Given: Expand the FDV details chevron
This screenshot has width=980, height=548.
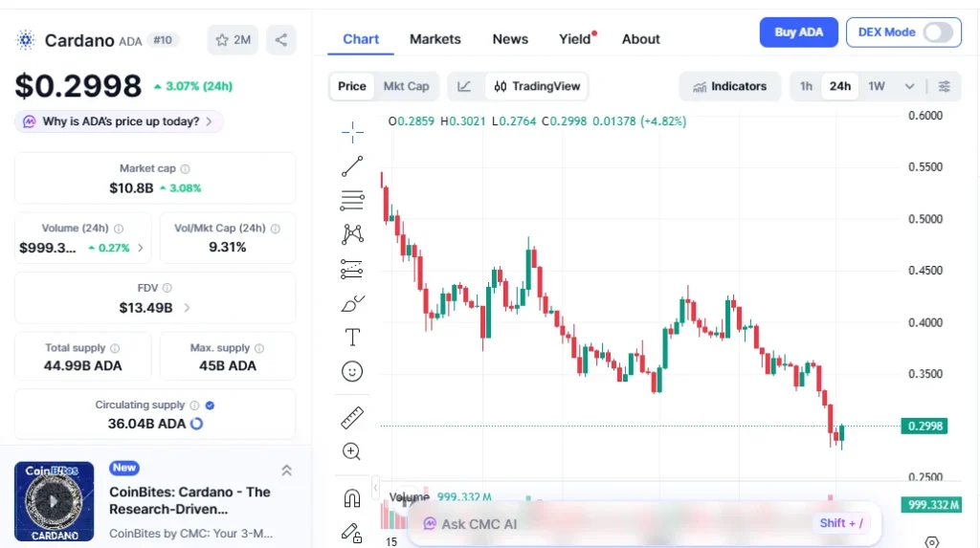Looking at the screenshot, I should click(187, 308).
